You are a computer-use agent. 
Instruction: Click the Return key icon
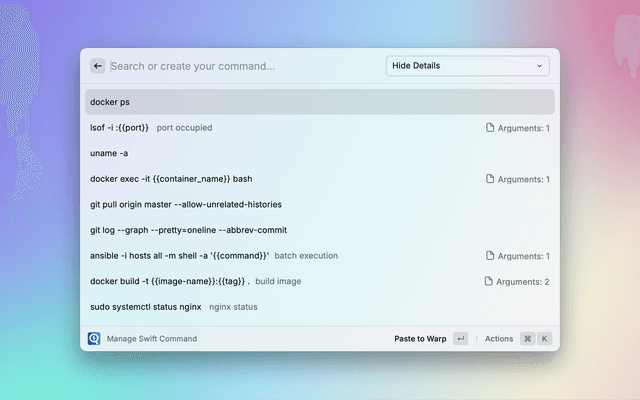click(x=460, y=338)
